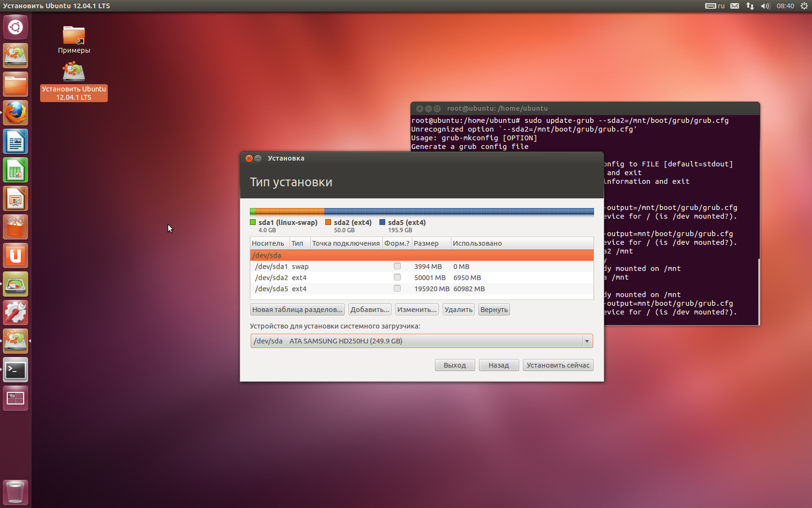Click blue sda5 segment in partition bar

coord(459,211)
